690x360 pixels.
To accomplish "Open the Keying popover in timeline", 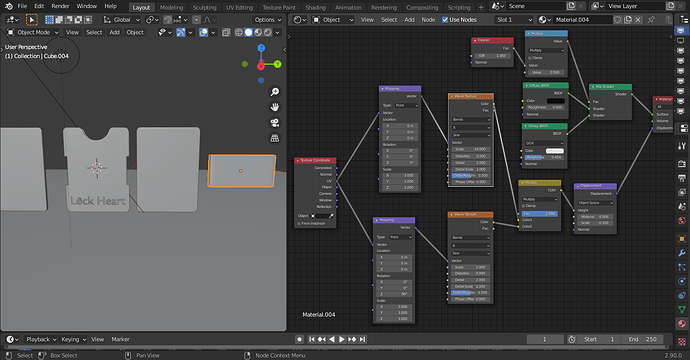I will point(73,339).
